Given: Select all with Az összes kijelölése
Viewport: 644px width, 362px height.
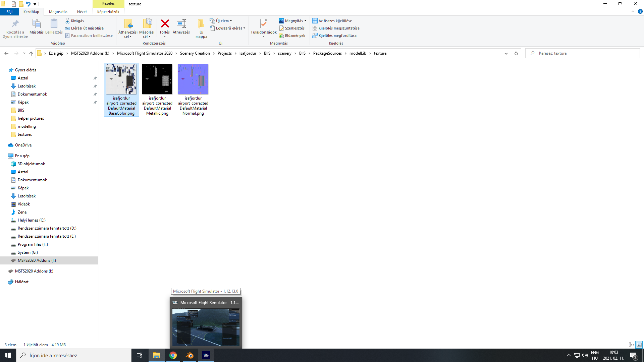Looking at the screenshot, I should point(332,21).
